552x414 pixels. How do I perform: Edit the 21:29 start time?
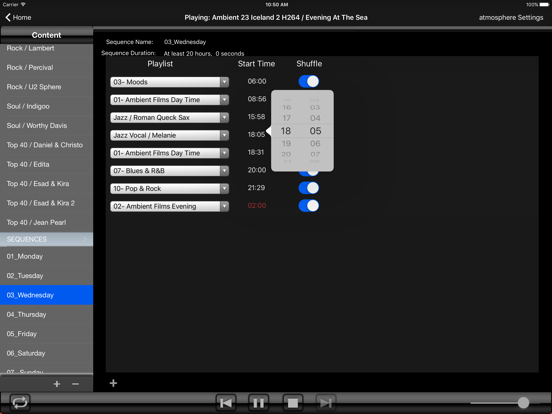pyautogui.click(x=256, y=188)
